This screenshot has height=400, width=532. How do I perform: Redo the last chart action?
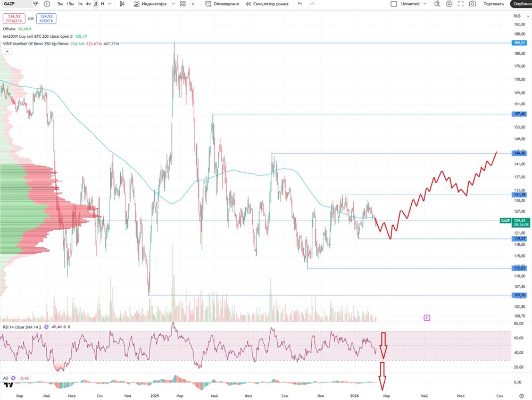(x=311, y=4)
